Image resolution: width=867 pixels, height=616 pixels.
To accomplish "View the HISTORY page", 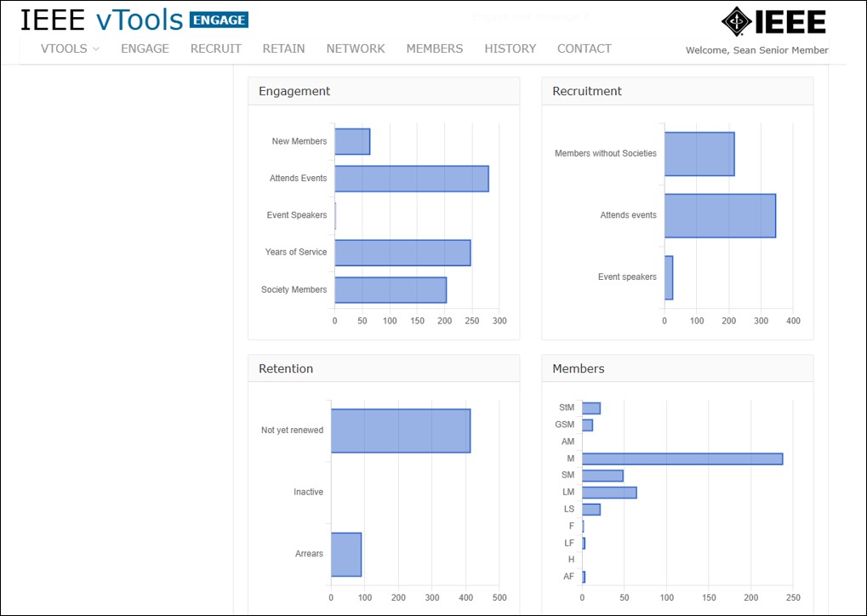I will (x=511, y=48).
